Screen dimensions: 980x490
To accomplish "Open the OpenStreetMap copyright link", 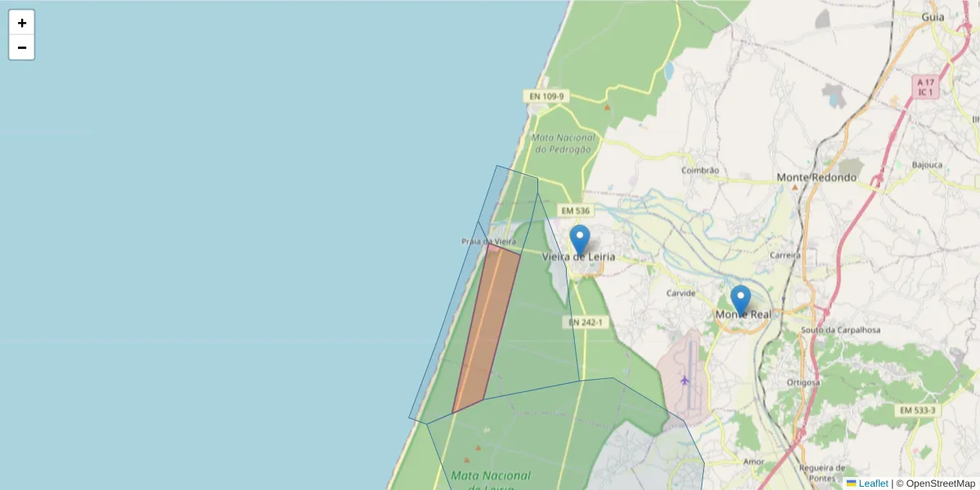I will click(x=941, y=483).
